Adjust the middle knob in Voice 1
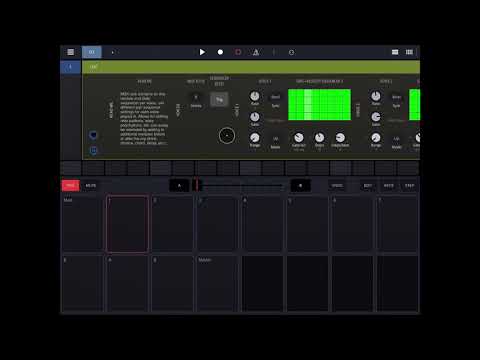The width and height of the screenshot is (480, 360). pos(255,117)
